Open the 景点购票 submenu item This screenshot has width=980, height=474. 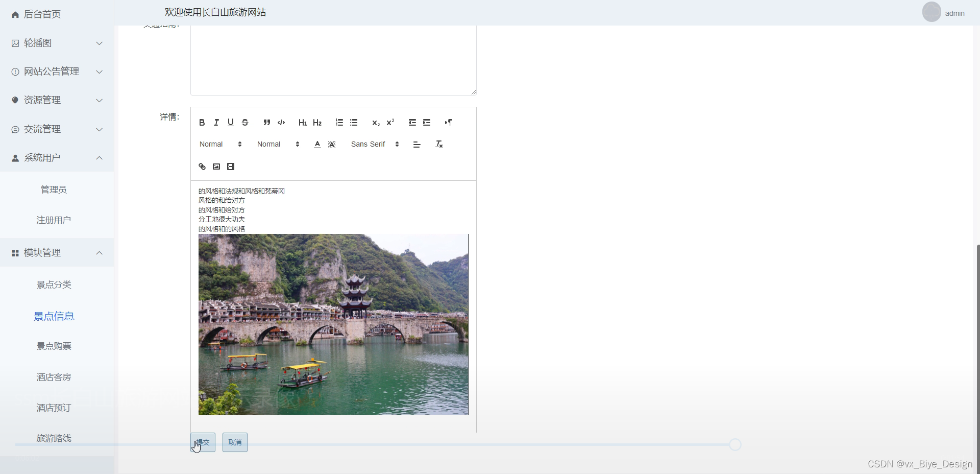click(54, 346)
